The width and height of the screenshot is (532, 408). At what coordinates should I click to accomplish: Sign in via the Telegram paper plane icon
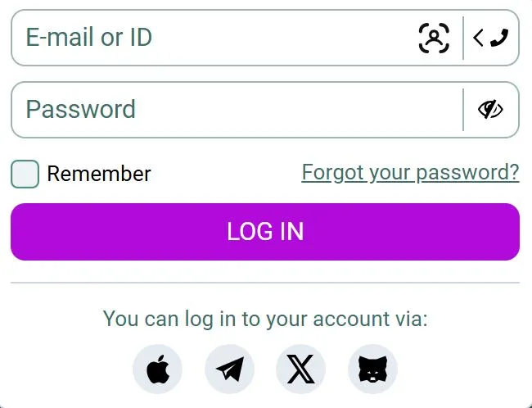(x=229, y=369)
